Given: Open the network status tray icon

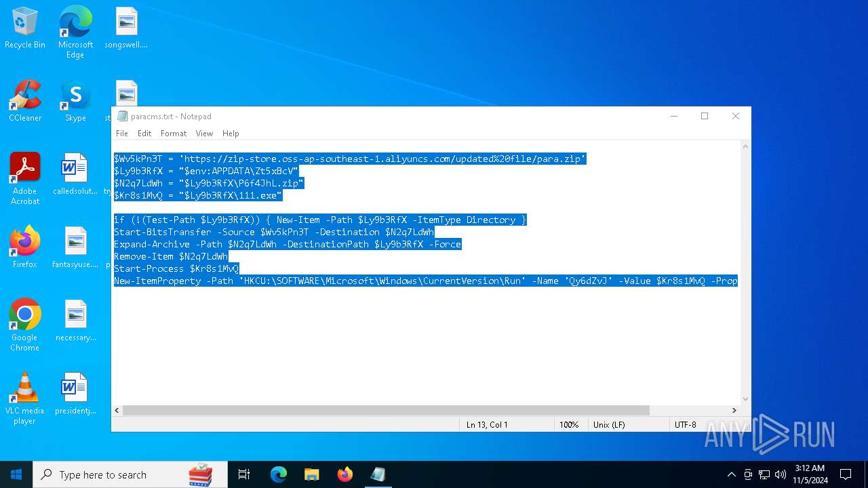Looking at the screenshot, I should click(764, 474).
